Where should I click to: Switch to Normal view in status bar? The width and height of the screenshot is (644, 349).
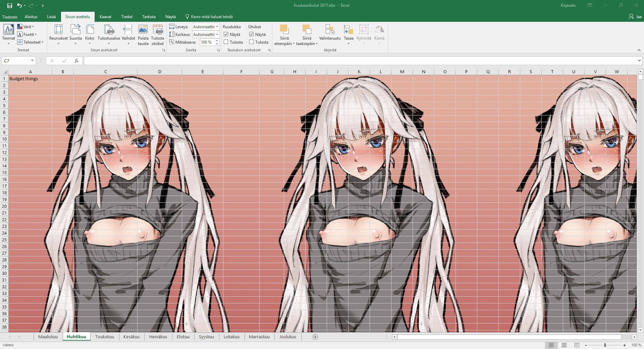[551, 345]
